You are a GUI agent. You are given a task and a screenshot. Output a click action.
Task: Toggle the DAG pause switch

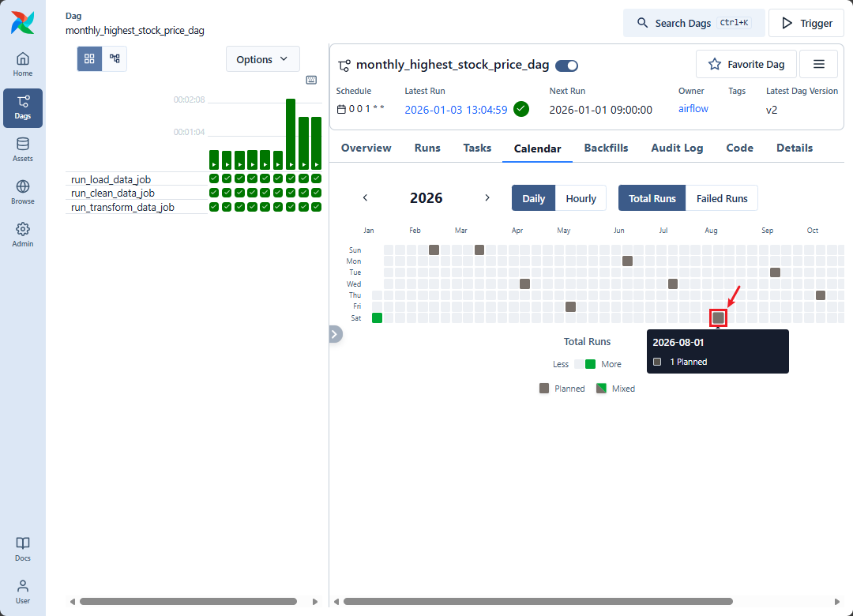point(566,66)
